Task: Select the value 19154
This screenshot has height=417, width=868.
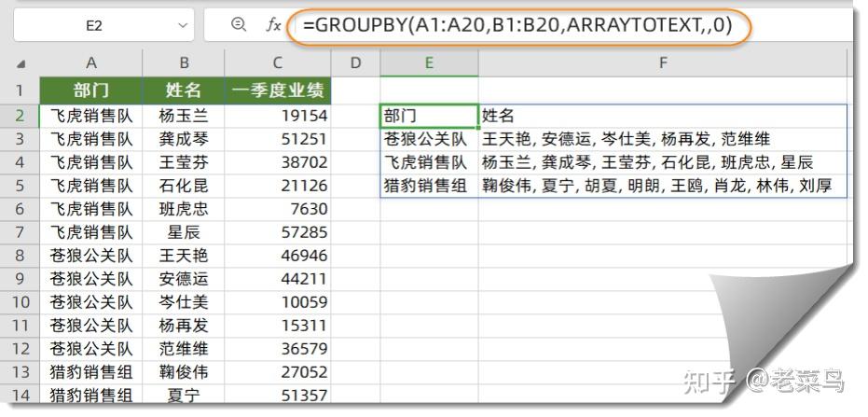Action: [x=278, y=116]
